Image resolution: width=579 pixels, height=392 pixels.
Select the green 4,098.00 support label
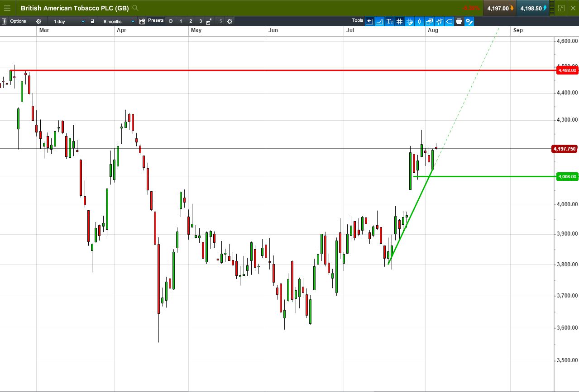(567, 176)
